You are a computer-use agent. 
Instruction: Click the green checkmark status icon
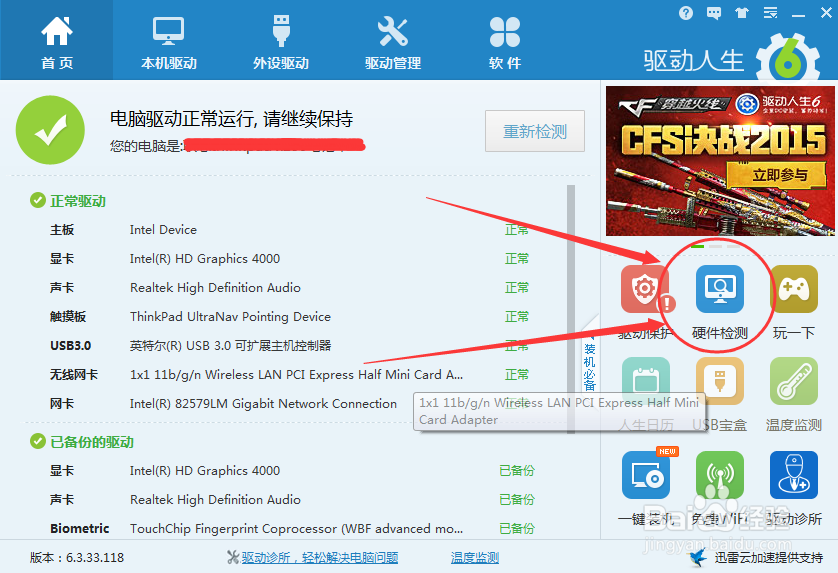pyautogui.click(x=50, y=130)
